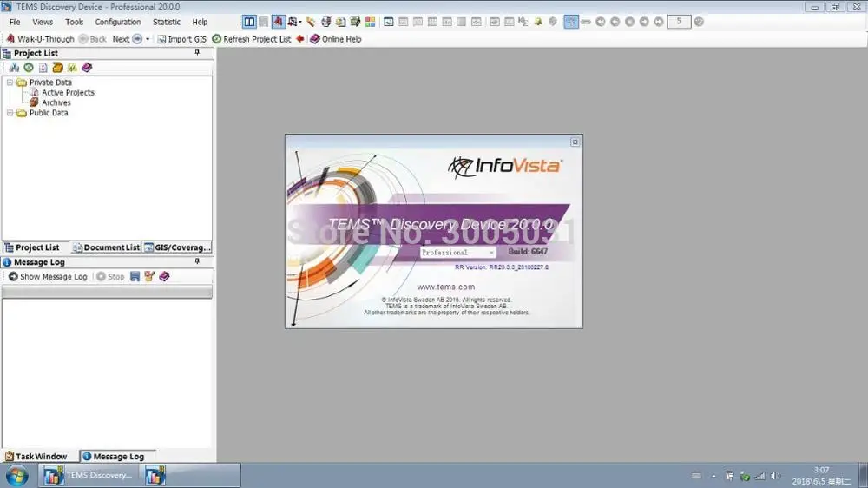The width and height of the screenshot is (868, 488).
Task: Open the Statistic menu
Action: [166, 23]
